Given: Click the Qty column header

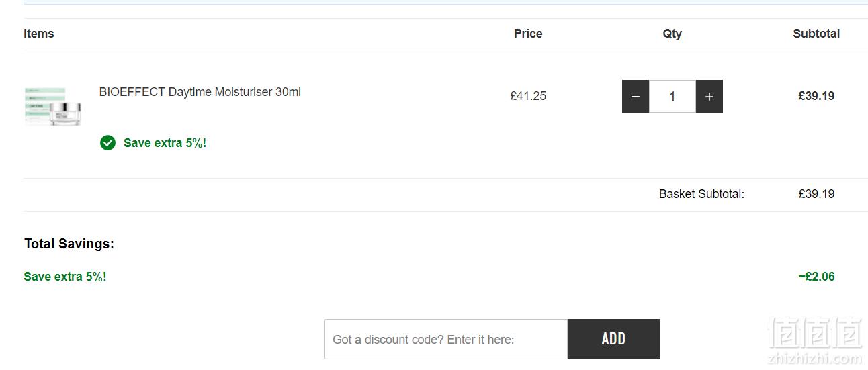Looking at the screenshot, I should 672,34.
